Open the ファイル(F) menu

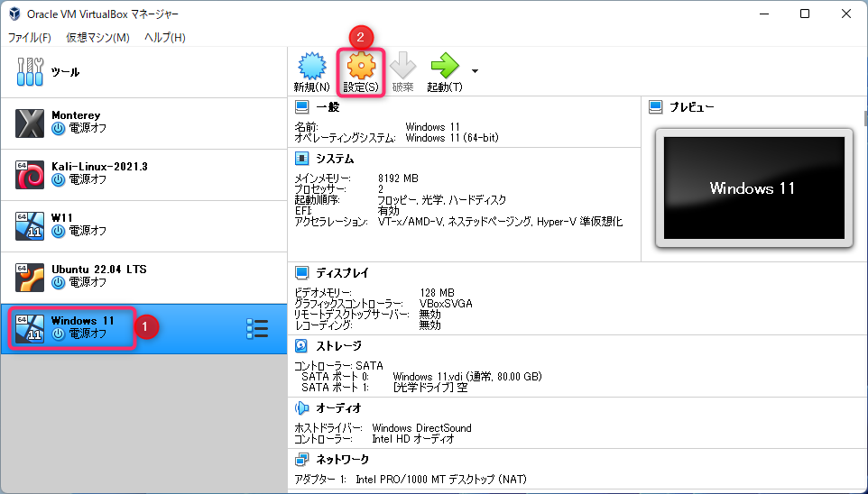(30, 38)
